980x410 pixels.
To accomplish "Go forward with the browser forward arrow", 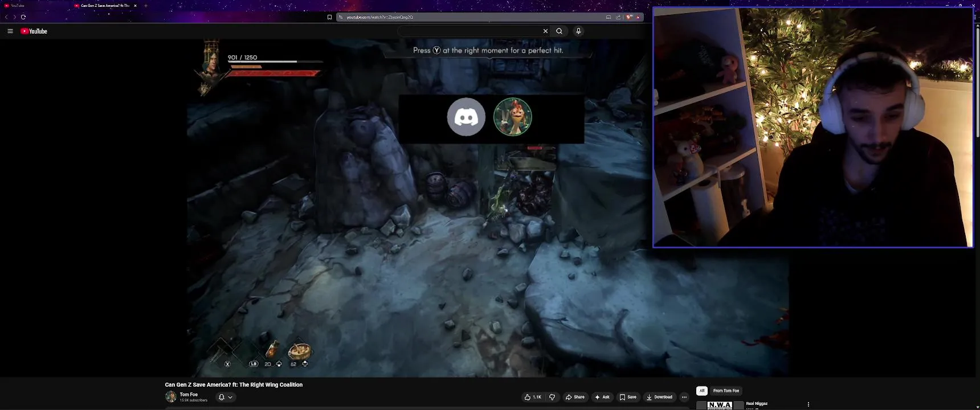I will [x=15, y=17].
